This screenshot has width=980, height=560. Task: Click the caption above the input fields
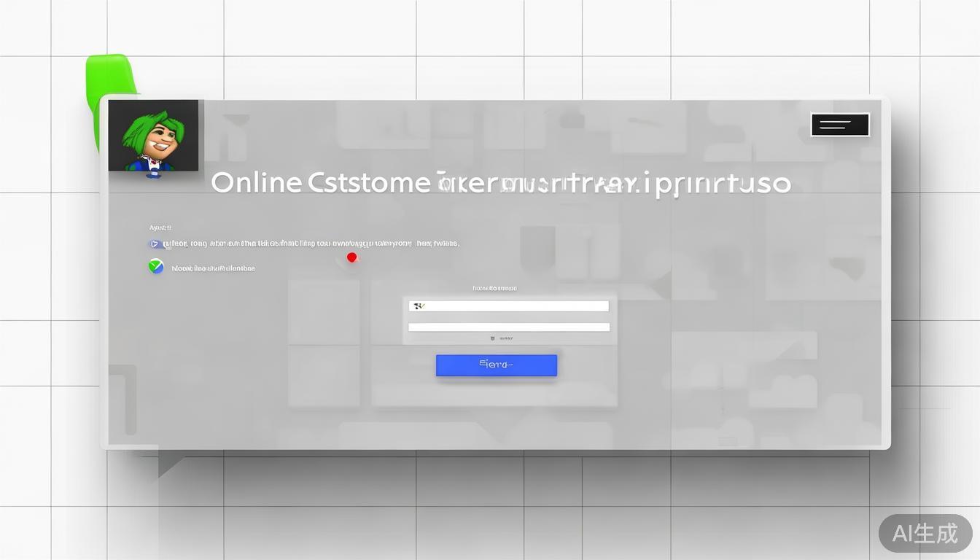(x=494, y=288)
